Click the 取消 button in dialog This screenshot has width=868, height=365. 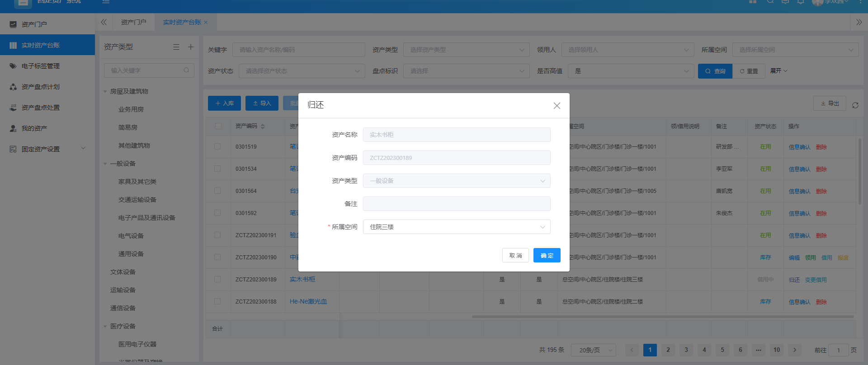(515, 255)
